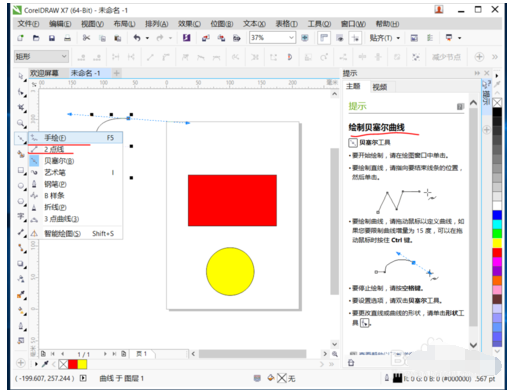The height and width of the screenshot is (390, 509).
Task: Select the Text tool in the toolbox
Action: (22, 217)
